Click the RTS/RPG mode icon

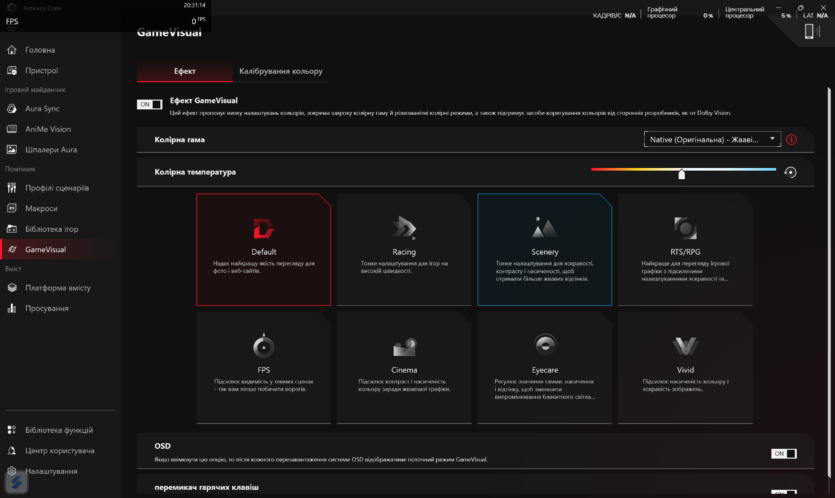click(685, 228)
